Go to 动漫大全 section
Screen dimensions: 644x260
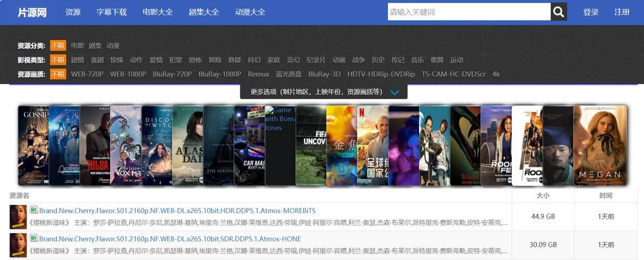(250, 13)
